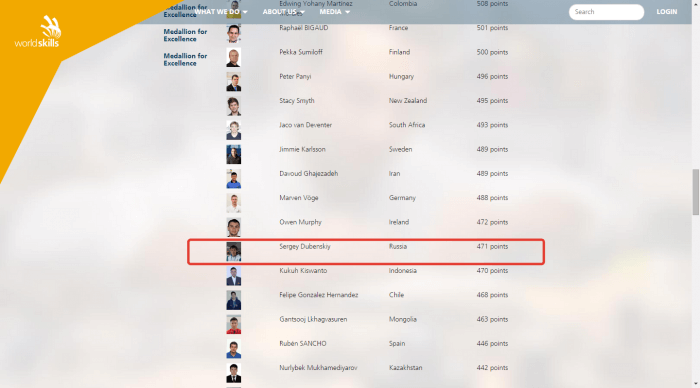Open Raphaël BIGAUD's profile photo
Viewport: 700px width, 388px height.
pyautogui.click(x=233, y=33)
